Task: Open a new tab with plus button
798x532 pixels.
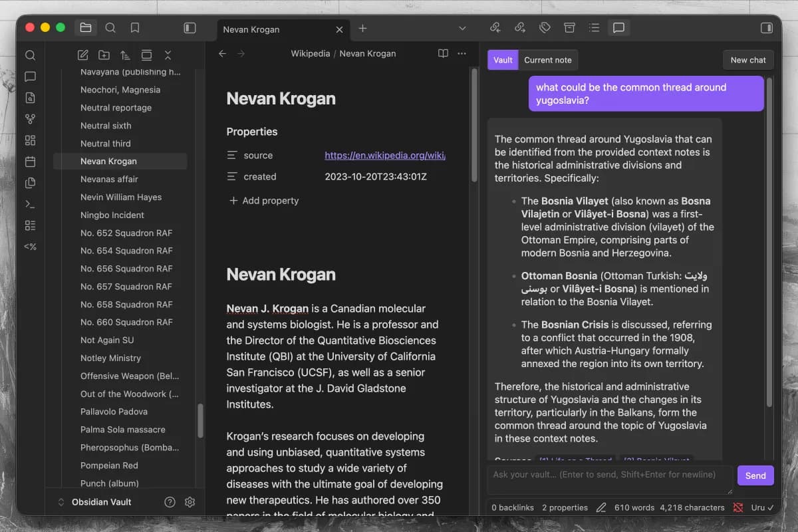Action: [x=362, y=29]
